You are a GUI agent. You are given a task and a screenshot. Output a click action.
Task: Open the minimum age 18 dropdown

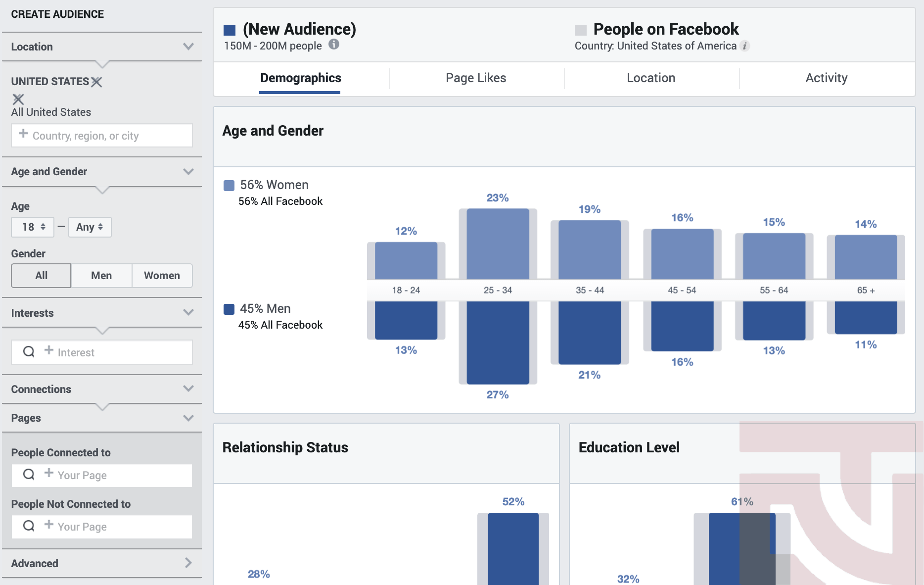[33, 227]
